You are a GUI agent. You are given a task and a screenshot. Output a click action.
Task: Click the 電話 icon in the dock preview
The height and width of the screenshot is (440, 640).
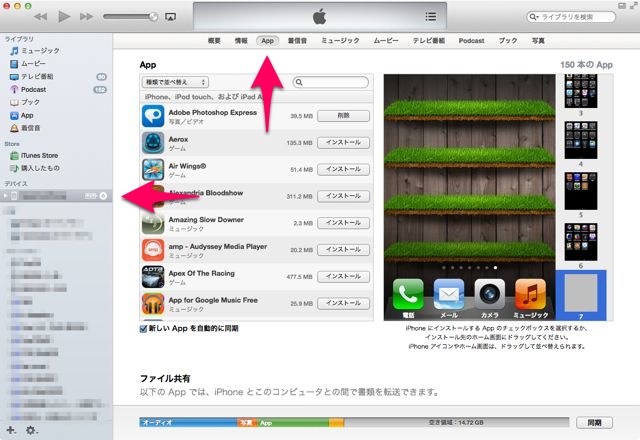[408, 295]
